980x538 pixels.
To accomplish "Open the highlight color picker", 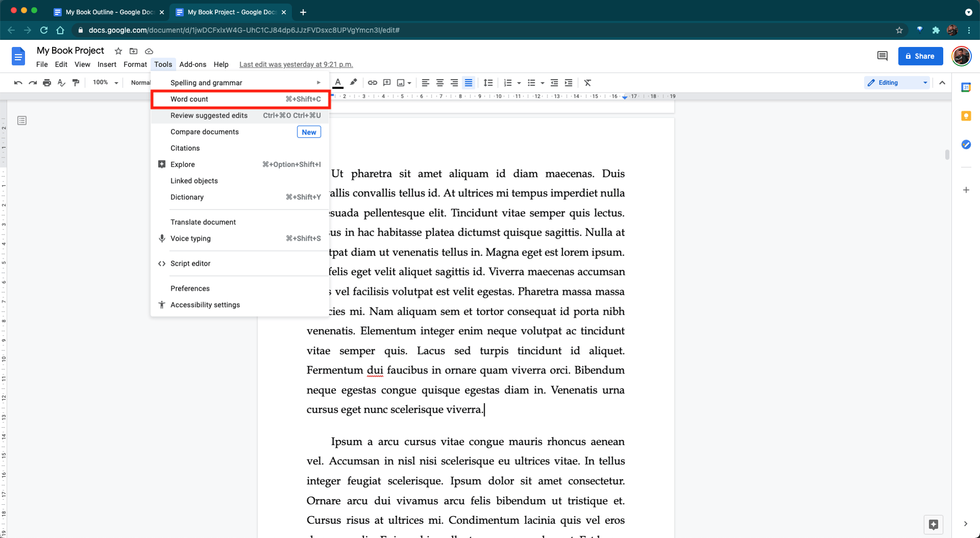I will [353, 83].
